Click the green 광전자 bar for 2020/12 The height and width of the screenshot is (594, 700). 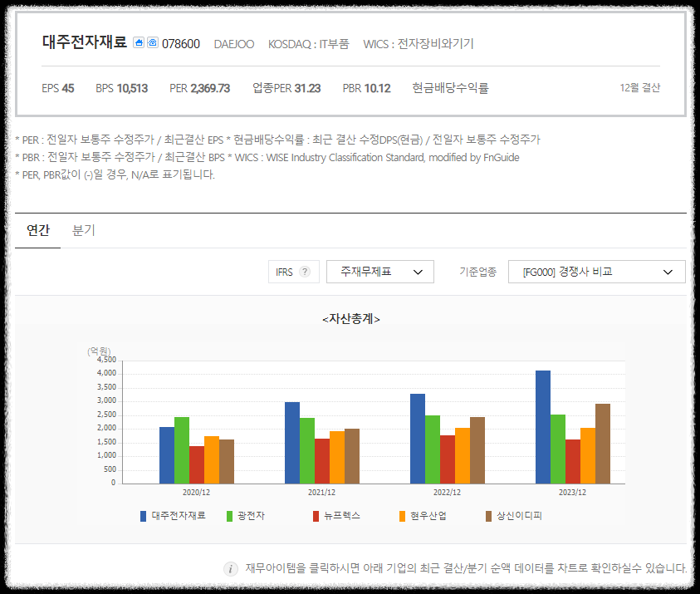(x=182, y=450)
